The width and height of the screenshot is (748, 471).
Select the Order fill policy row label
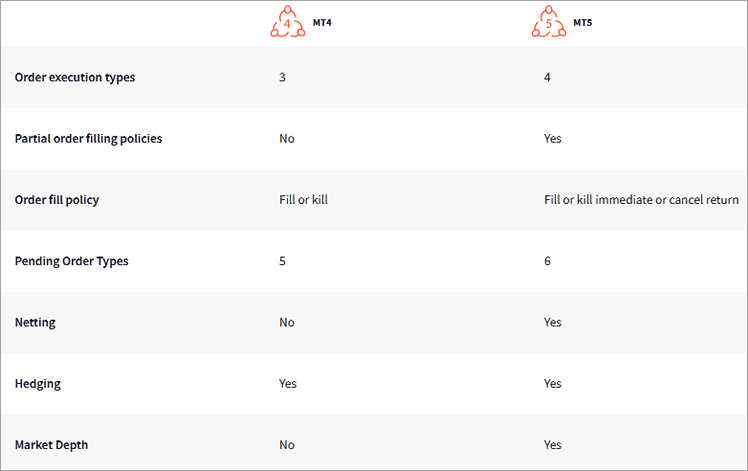[57, 200]
